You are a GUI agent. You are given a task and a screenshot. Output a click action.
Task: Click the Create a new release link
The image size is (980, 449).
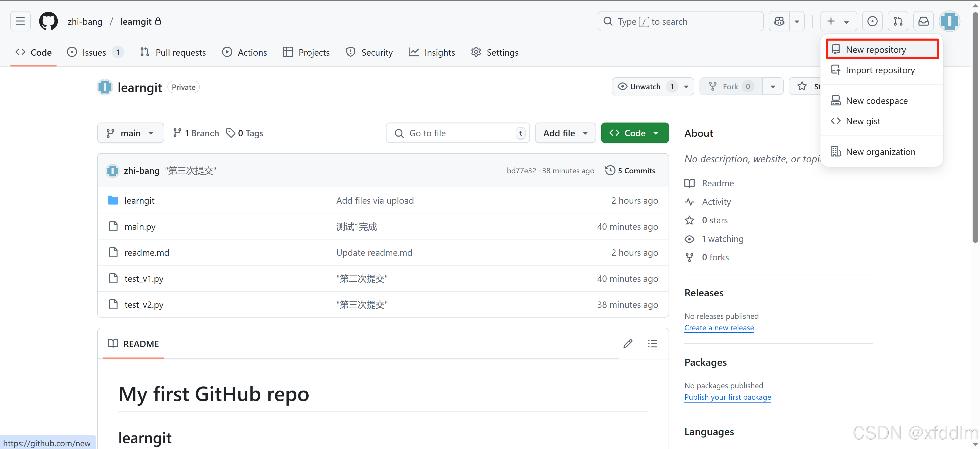click(x=719, y=327)
